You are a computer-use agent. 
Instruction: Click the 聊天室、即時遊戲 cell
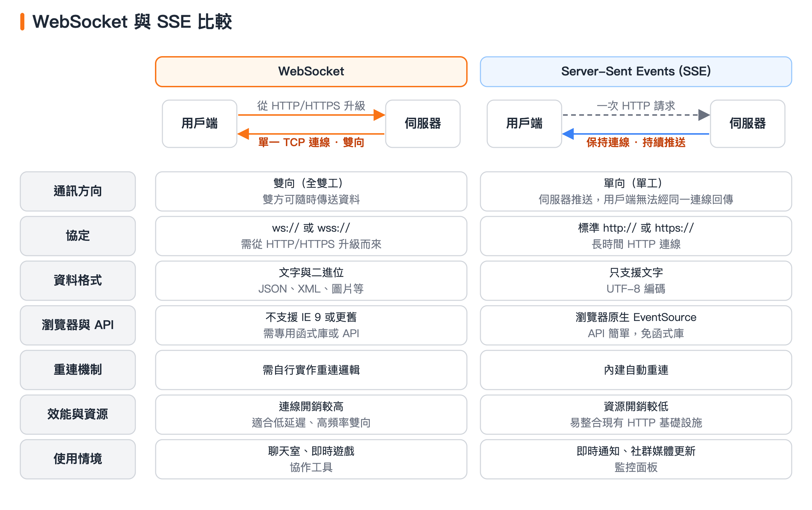(311, 459)
